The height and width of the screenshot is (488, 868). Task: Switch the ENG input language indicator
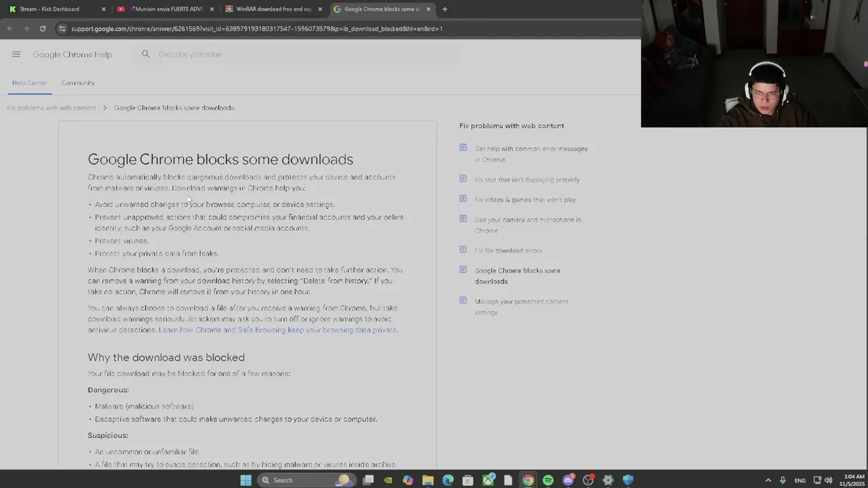pos(800,480)
